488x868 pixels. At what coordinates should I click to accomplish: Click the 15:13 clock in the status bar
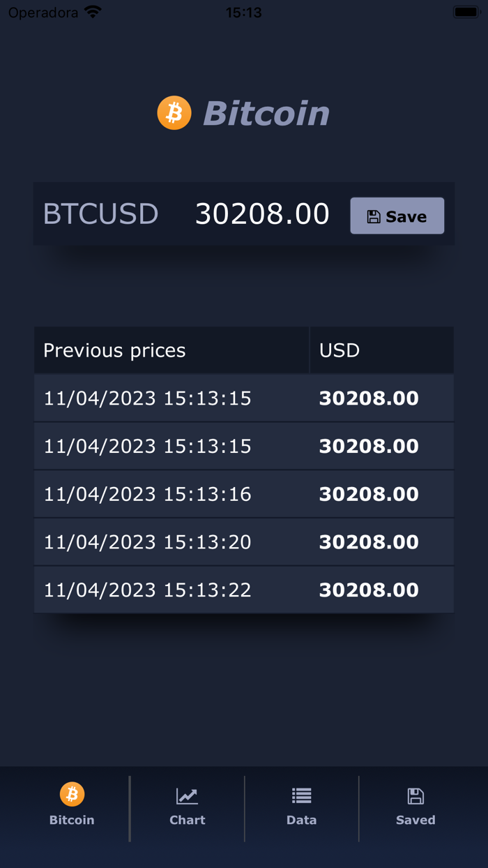point(243,11)
